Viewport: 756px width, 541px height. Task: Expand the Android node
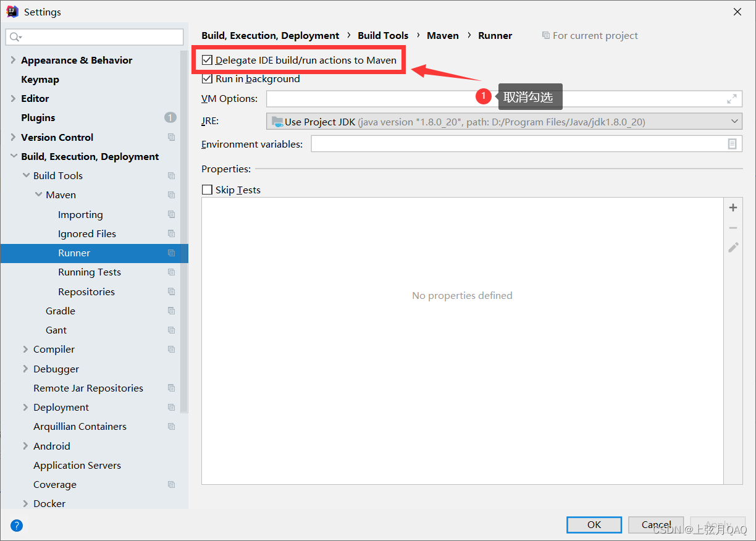coord(26,446)
